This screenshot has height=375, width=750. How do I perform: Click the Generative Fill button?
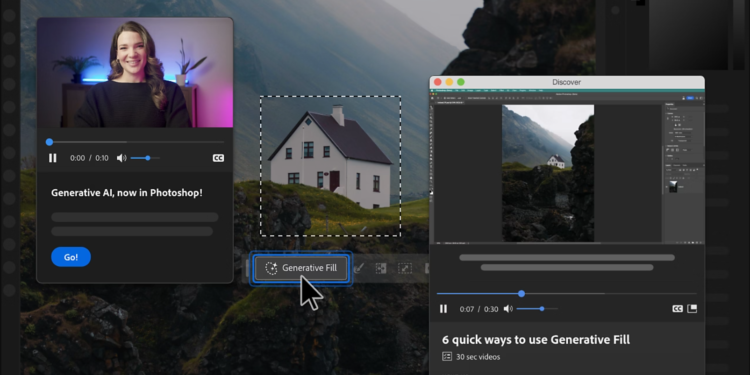301,268
